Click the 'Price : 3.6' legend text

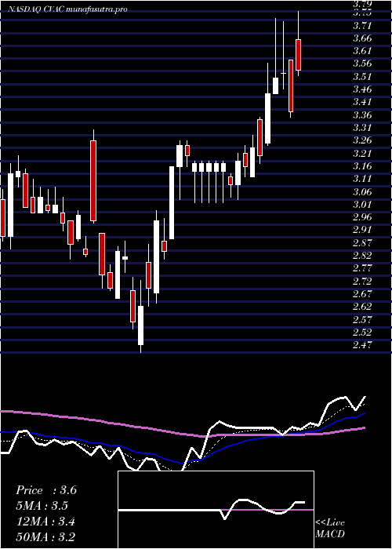(x=46, y=490)
